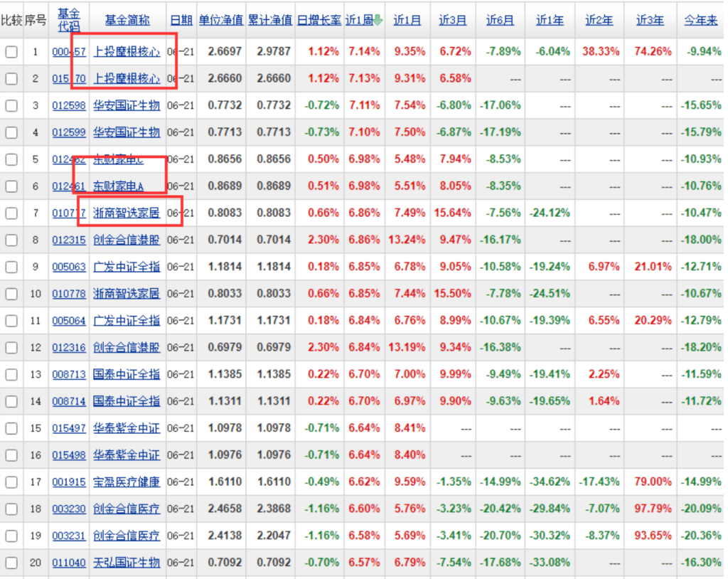Click the green sort arrow beside 近1周
The height and width of the screenshot is (579, 728).
coord(378,20)
